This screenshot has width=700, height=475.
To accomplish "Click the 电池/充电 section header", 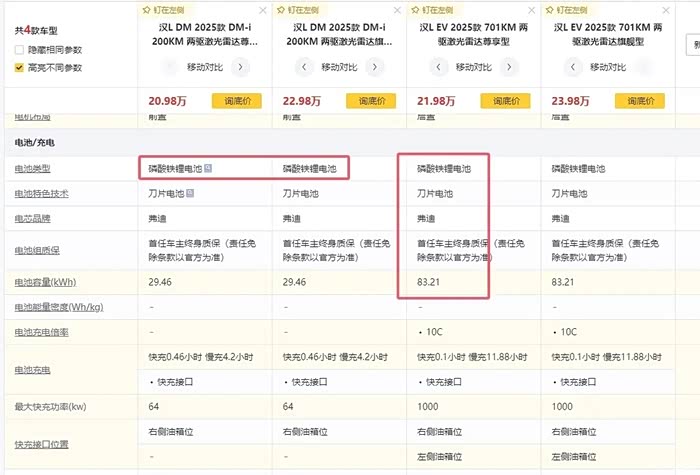I will click(x=34, y=142).
